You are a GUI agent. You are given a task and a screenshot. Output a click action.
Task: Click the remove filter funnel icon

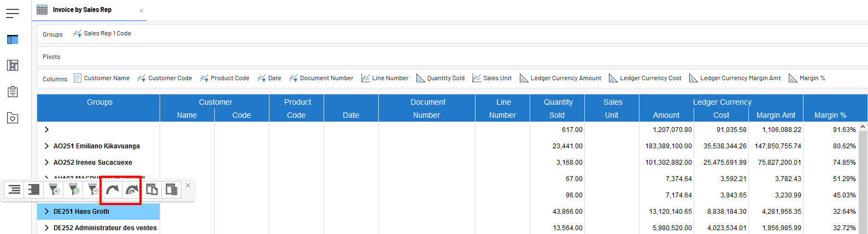[x=93, y=189]
